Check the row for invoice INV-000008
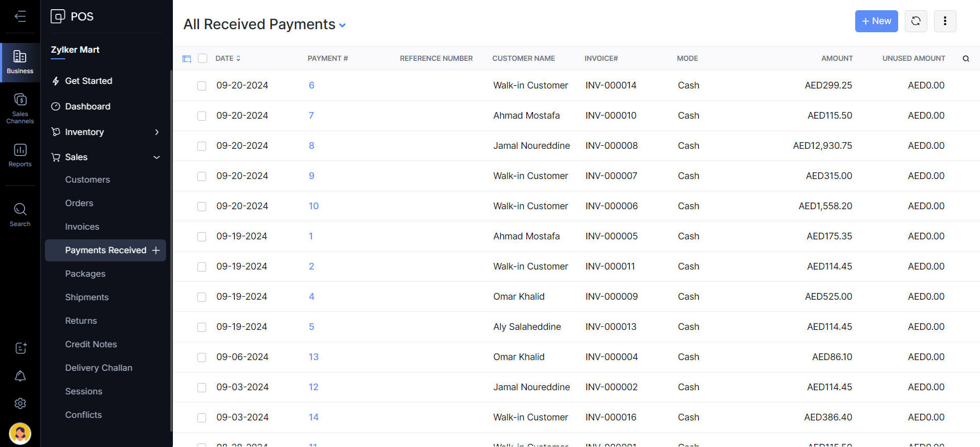Viewport: 980px width, 447px height. [202, 146]
